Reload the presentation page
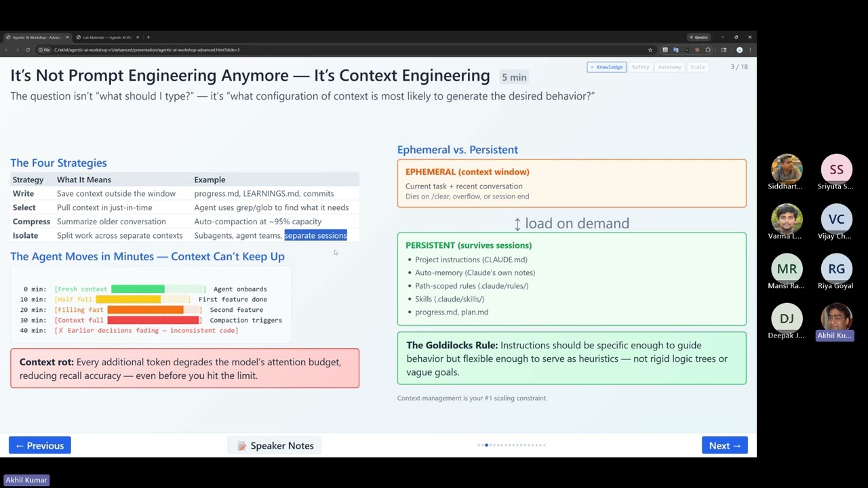The height and width of the screenshot is (488, 868). click(x=28, y=50)
